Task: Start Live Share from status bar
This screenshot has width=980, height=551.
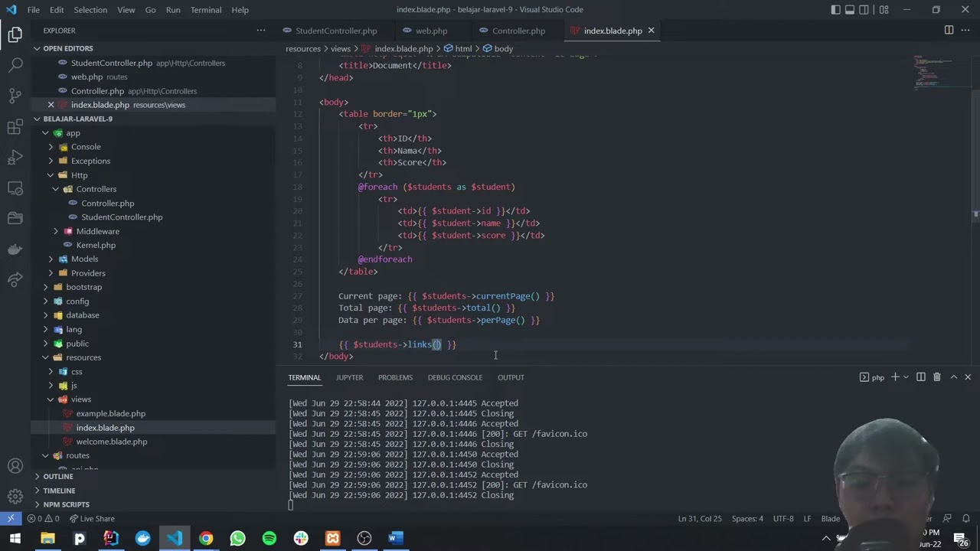Action: click(x=91, y=519)
